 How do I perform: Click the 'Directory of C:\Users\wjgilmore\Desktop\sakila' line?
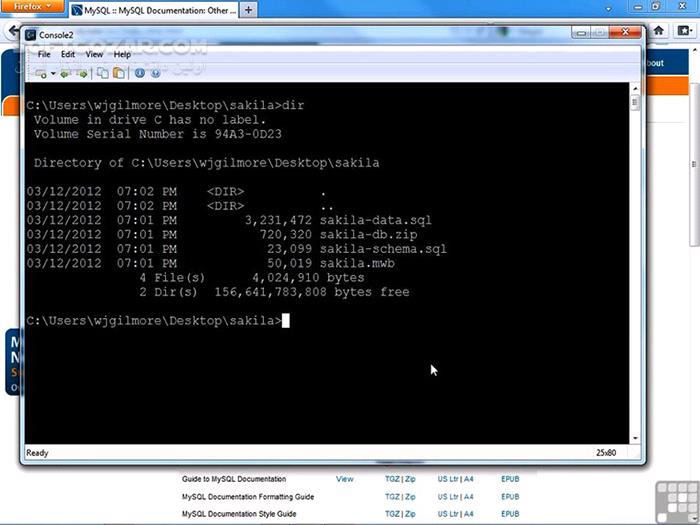(206, 162)
